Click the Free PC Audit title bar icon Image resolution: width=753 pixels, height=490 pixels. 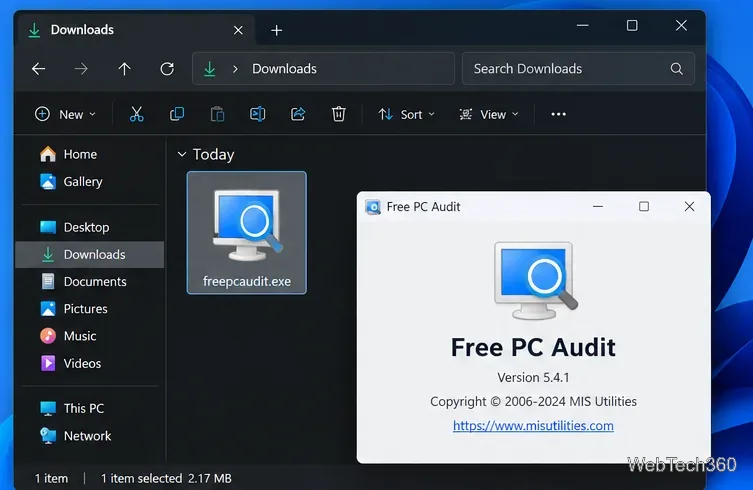(373, 207)
